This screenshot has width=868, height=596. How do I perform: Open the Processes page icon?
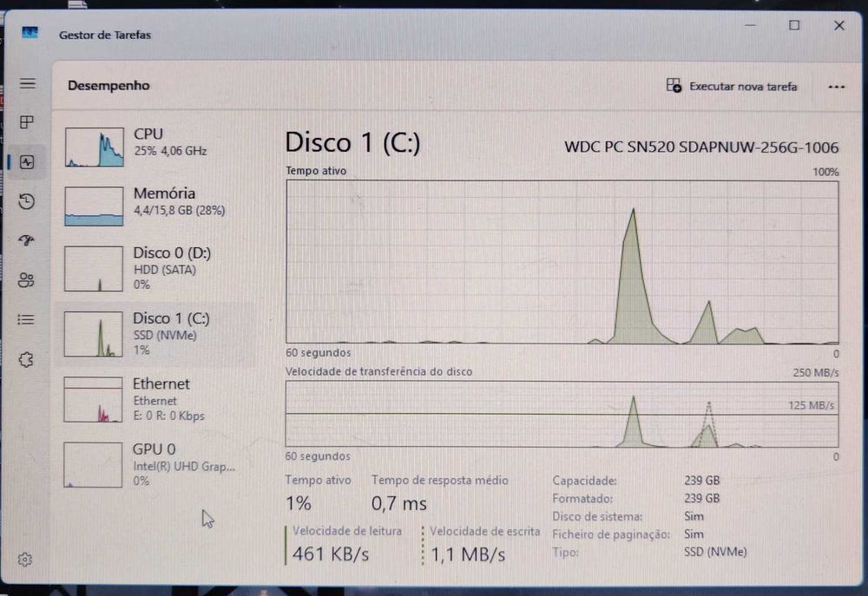tap(27, 121)
